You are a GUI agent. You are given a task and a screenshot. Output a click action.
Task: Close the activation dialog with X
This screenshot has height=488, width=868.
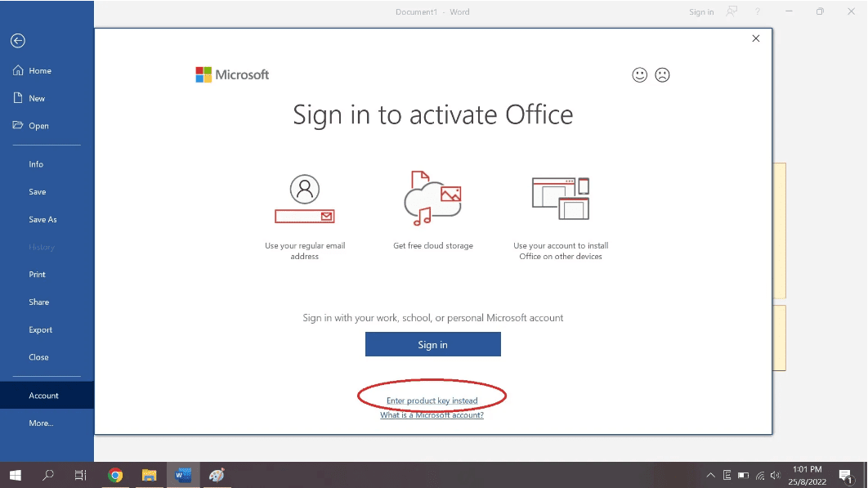(x=755, y=38)
